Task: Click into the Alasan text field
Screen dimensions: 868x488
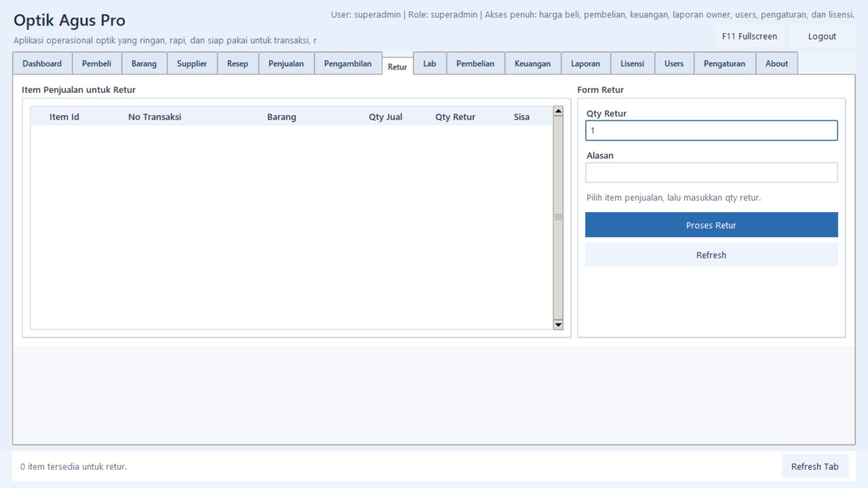Action: (x=711, y=172)
